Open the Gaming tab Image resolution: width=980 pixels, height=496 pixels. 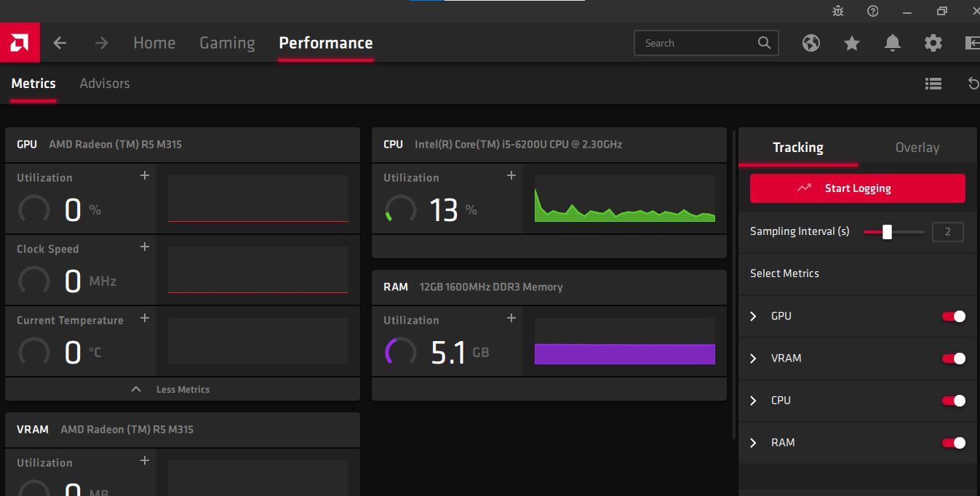click(x=227, y=43)
